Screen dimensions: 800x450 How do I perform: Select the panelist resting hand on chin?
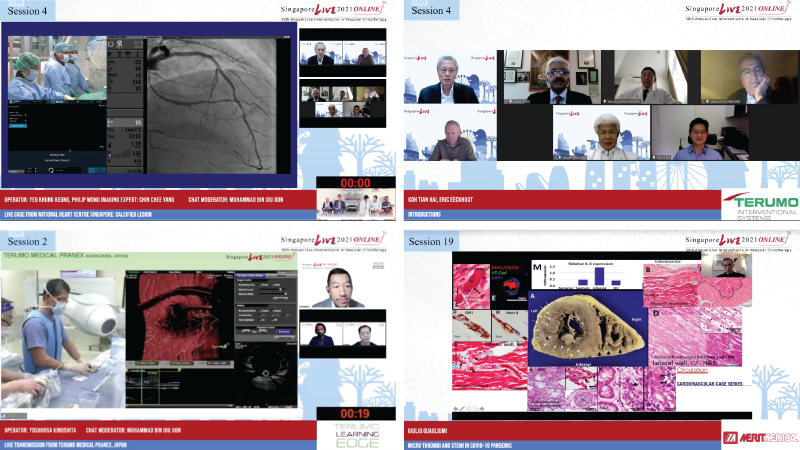coord(750,77)
